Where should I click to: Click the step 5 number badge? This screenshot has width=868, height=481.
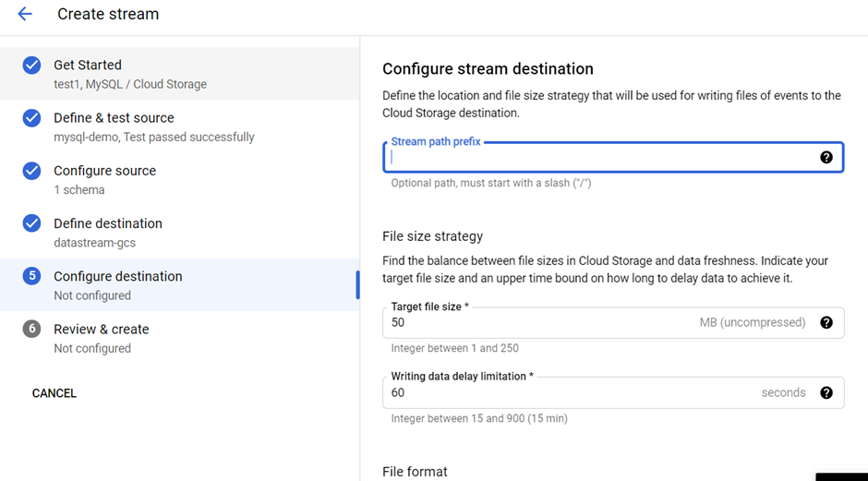tap(31, 276)
